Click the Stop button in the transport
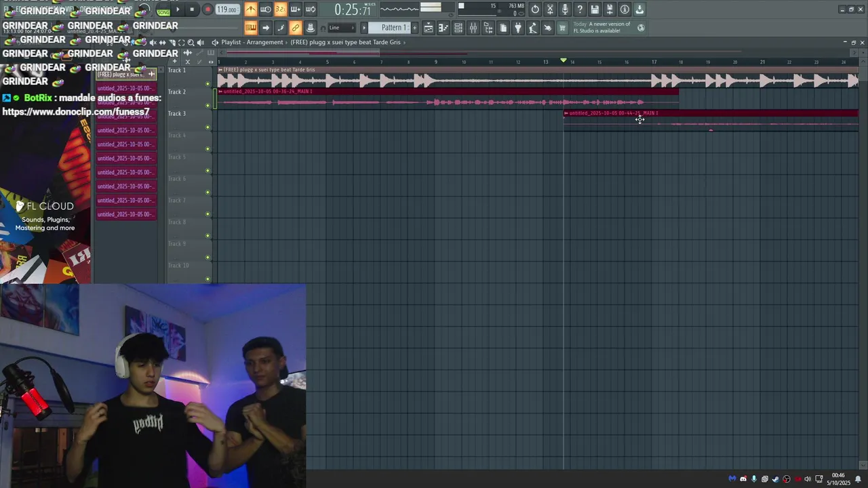The image size is (868, 488). (x=192, y=9)
